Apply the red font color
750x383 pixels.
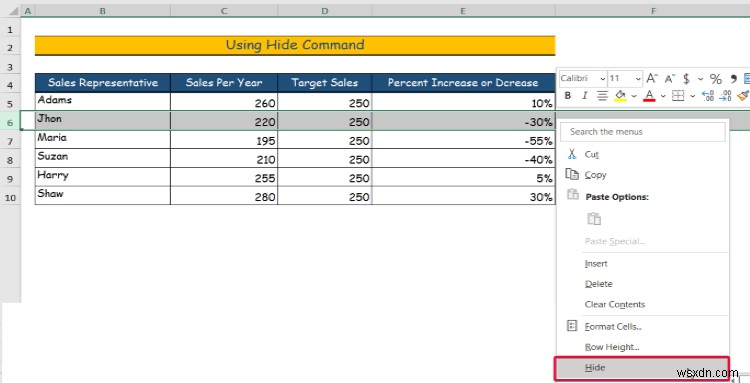pos(649,96)
